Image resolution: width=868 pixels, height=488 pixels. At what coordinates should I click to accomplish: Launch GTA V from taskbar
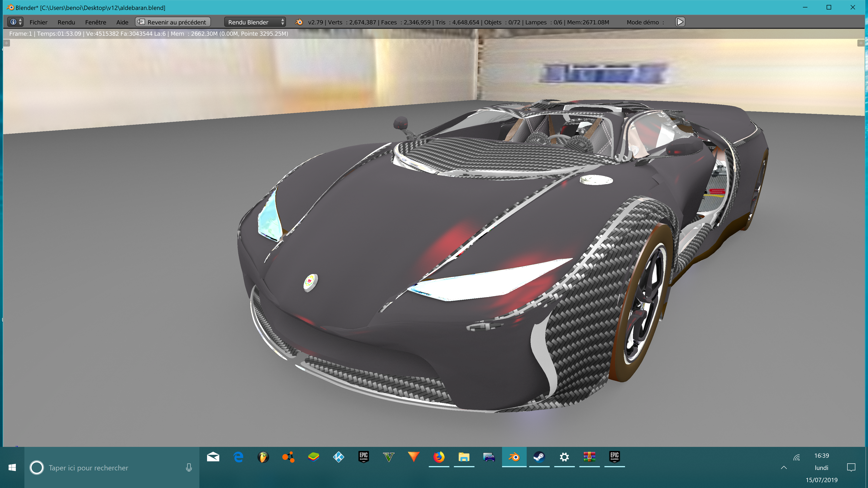point(389,457)
